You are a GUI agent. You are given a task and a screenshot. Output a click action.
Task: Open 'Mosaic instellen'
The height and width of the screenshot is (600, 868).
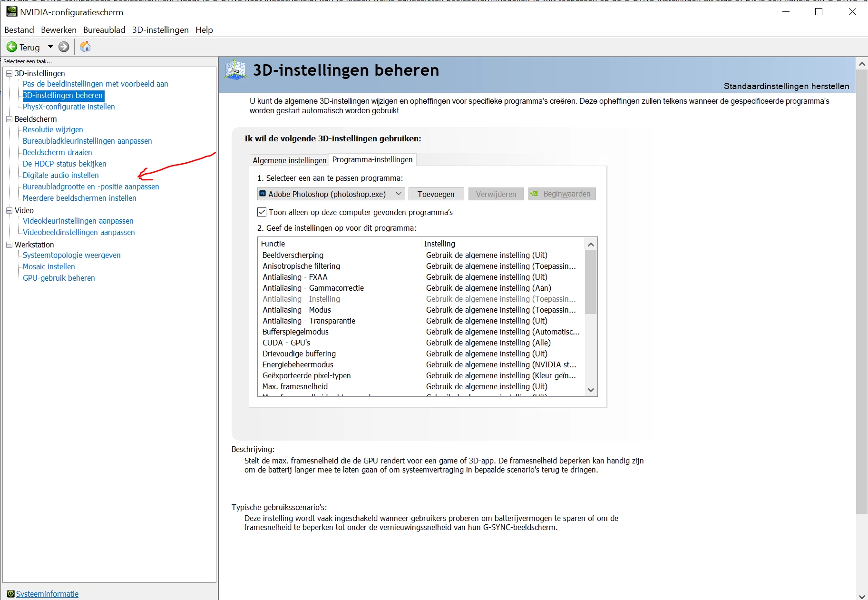[49, 266]
